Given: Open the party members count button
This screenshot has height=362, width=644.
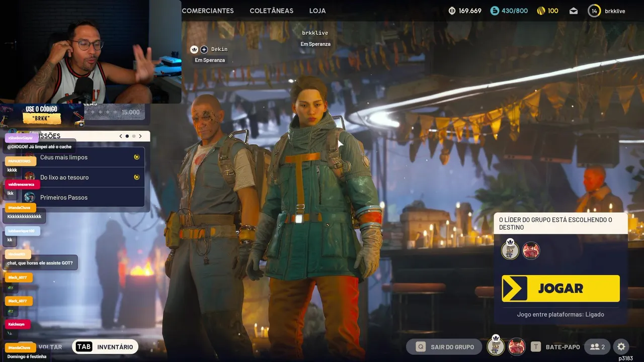Looking at the screenshot, I should coord(598,347).
